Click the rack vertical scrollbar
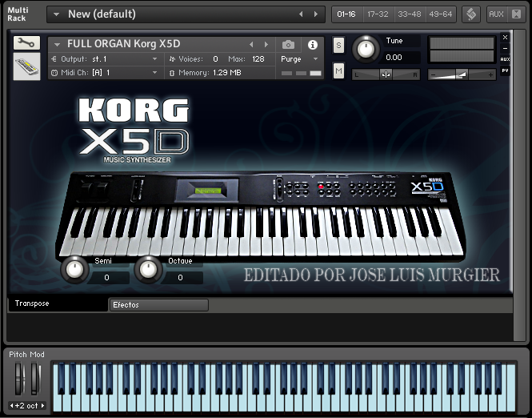 (519, 185)
